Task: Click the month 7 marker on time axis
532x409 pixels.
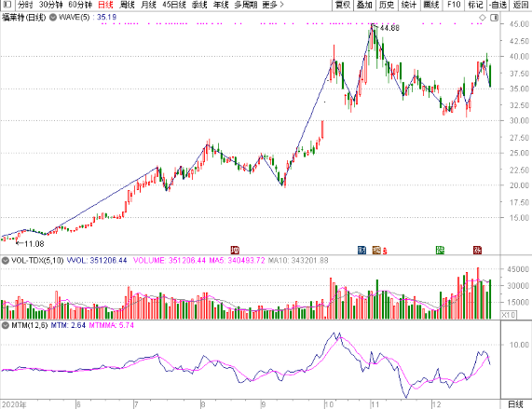Action: pyautogui.click(x=136, y=404)
